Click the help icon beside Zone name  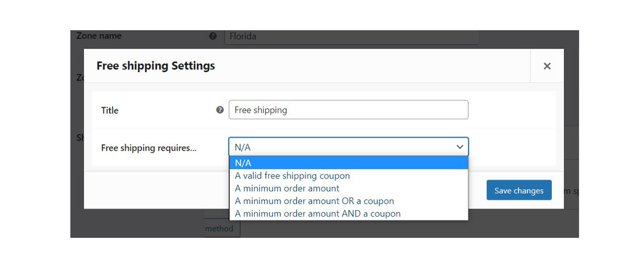(213, 36)
